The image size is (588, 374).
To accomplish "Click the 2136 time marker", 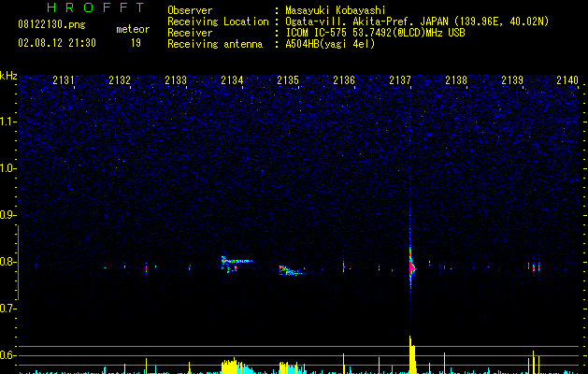I will (x=344, y=80).
